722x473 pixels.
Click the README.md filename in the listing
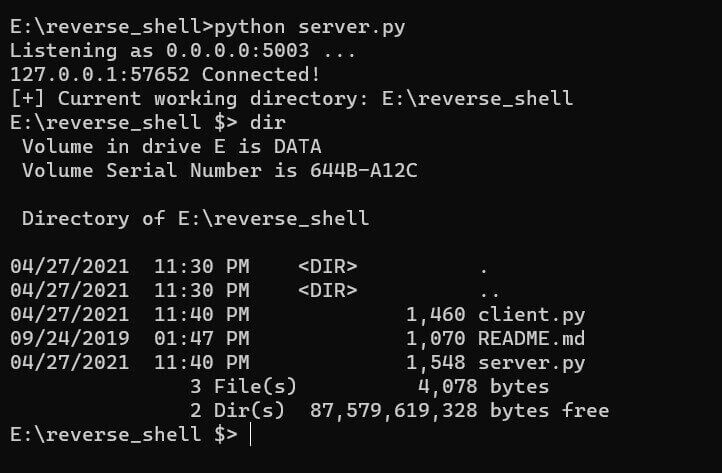pyautogui.click(x=531, y=338)
